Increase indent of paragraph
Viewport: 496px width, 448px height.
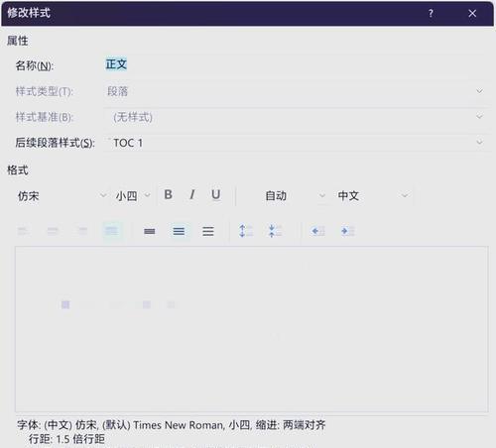coord(347,231)
